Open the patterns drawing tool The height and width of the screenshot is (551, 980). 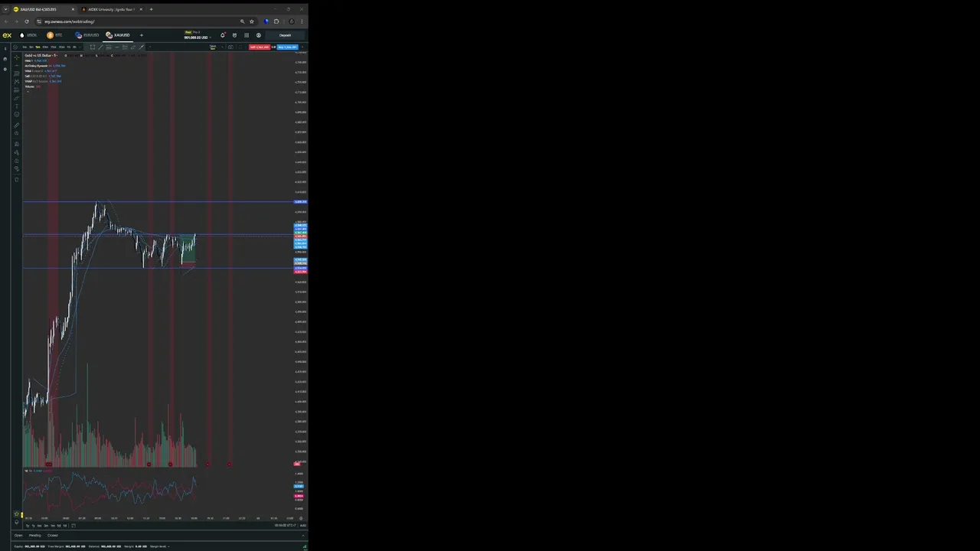(x=17, y=82)
